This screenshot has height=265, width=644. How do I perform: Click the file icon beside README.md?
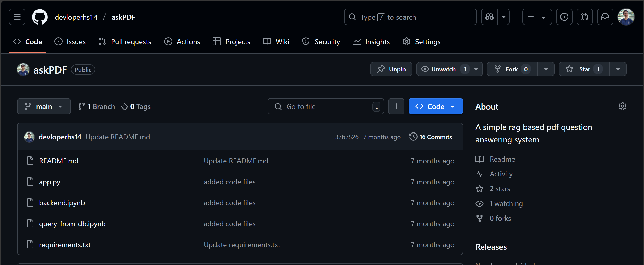30,161
